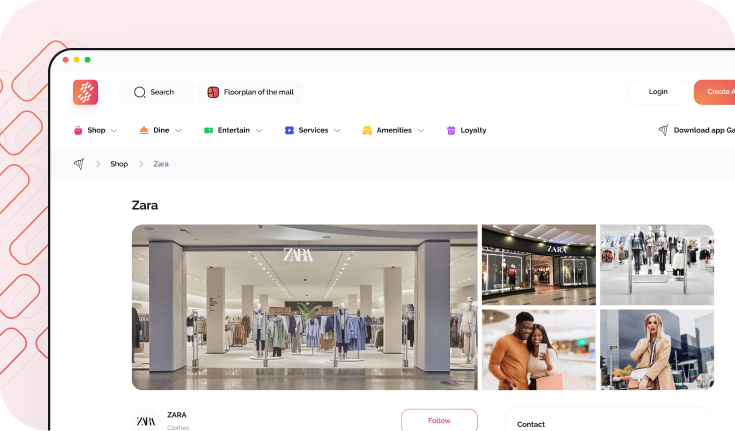This screenshot has height=431, width=735.
Task: Click the search magnifier icon
Action: (x=140, y=92)
